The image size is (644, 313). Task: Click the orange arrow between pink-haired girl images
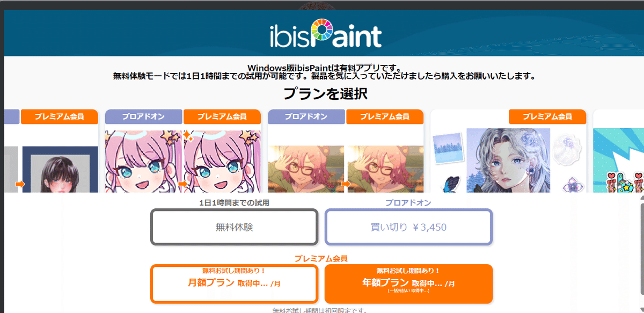point(183,184)
